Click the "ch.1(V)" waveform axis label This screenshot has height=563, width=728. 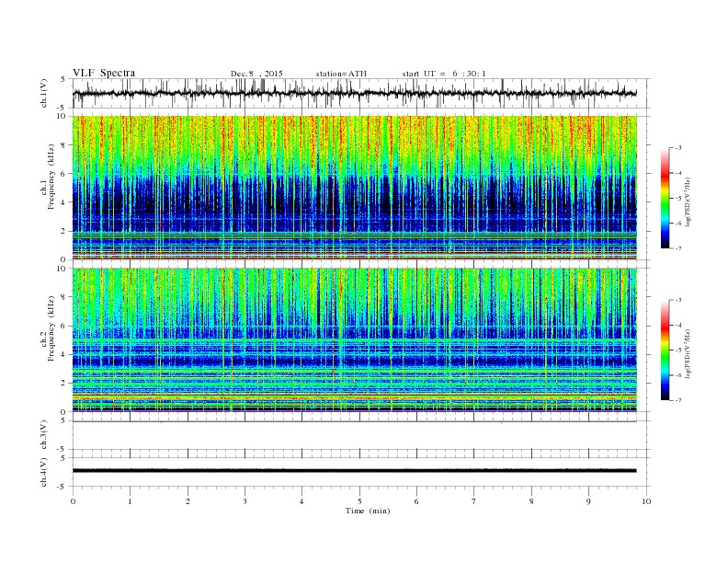point(44,93)
